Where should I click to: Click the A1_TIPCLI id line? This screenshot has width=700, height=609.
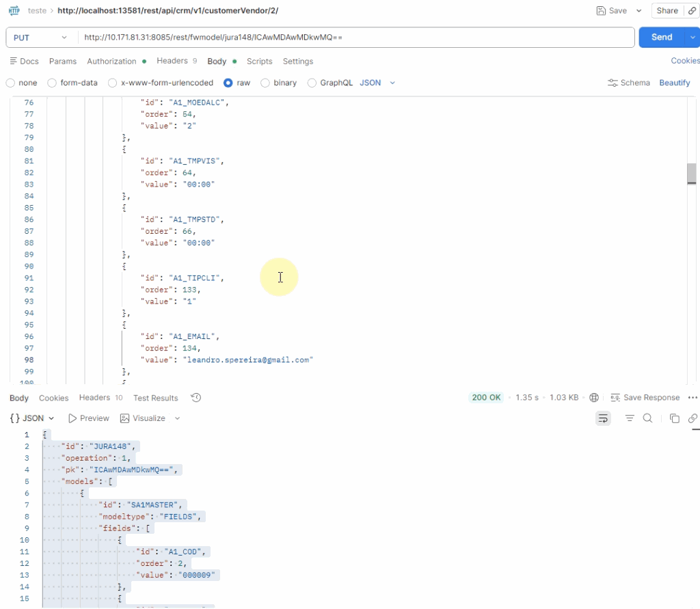(182, 278)
